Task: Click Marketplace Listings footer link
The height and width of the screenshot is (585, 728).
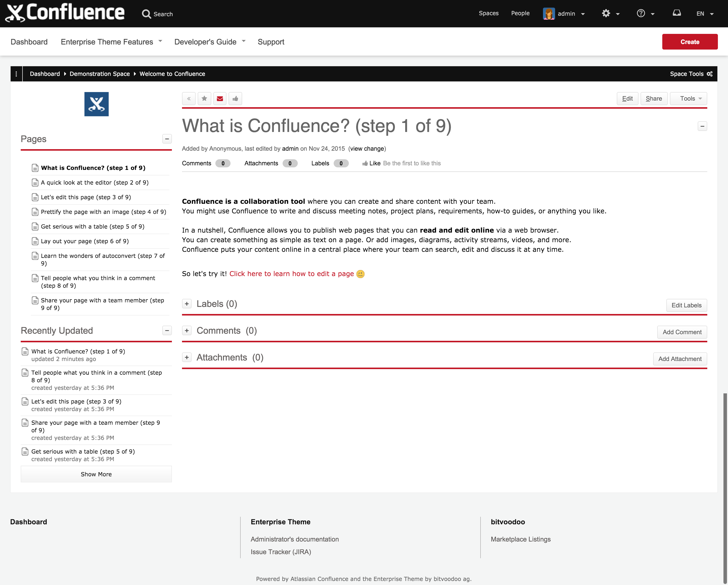Action: 520,539
